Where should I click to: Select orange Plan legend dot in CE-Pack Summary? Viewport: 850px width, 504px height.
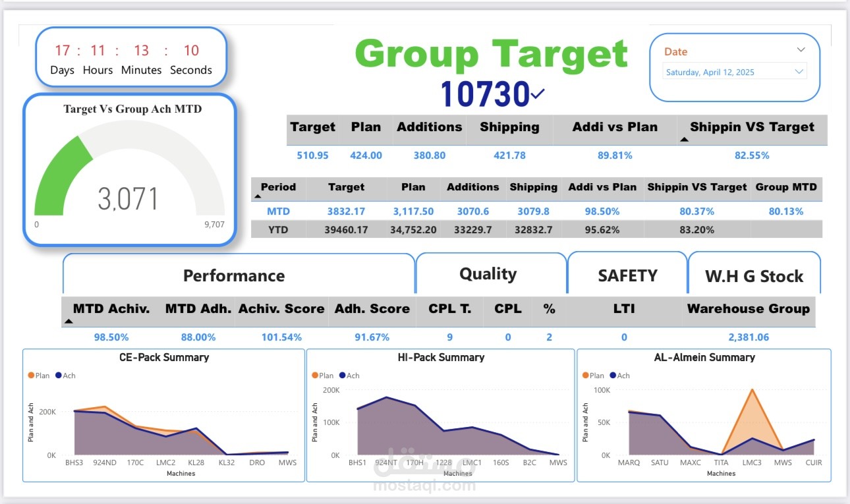(31, 376)
